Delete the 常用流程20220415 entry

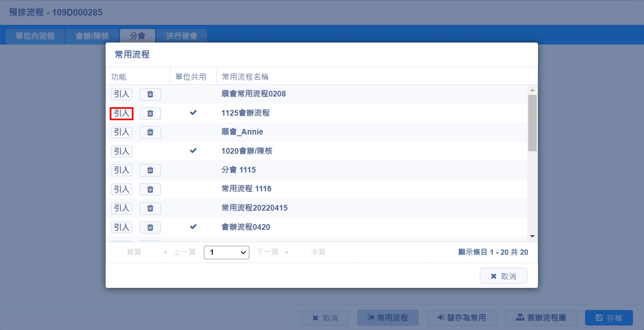pos(150,208)
